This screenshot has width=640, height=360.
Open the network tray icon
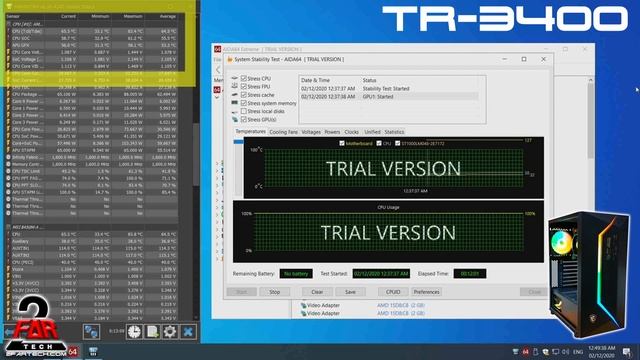[x=556, y=351]
